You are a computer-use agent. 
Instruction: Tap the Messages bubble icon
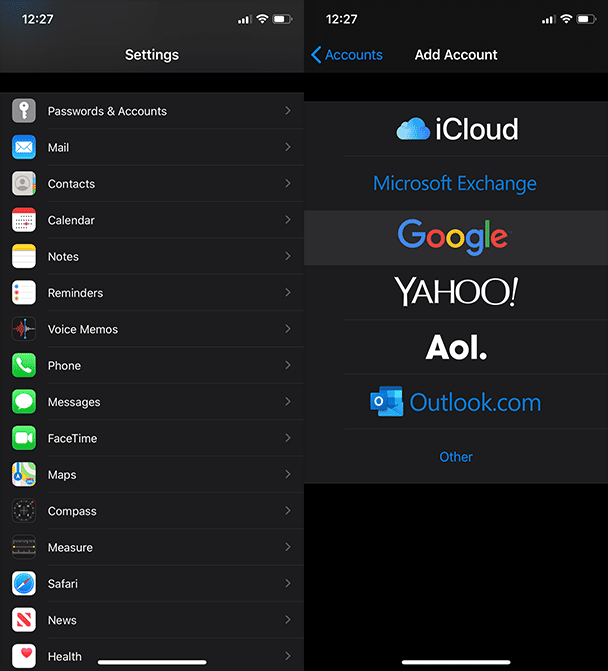pyautogui.click(x=24, y=402)
